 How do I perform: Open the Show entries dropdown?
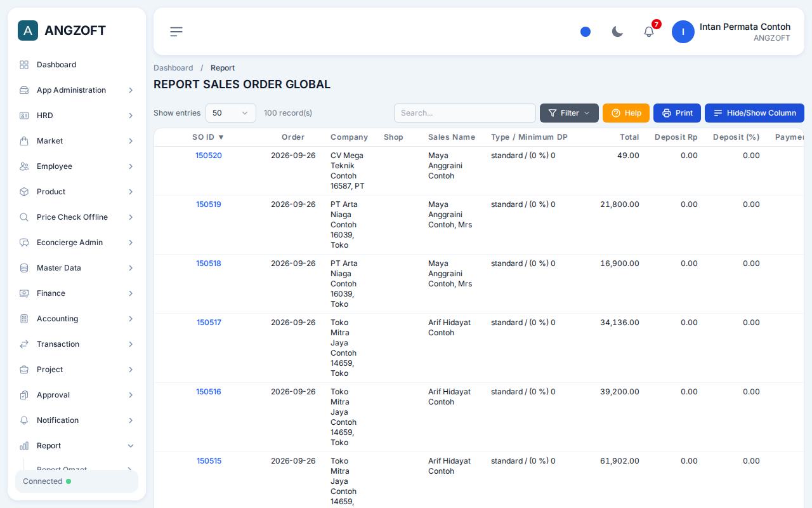[x=231, y=113]
